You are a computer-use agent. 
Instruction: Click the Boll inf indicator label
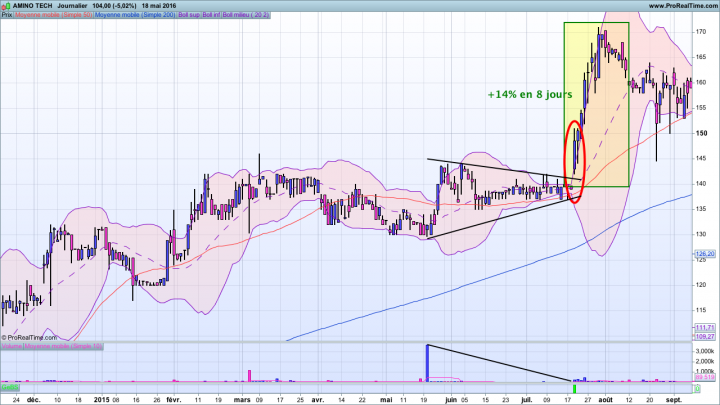click(211, 15)
